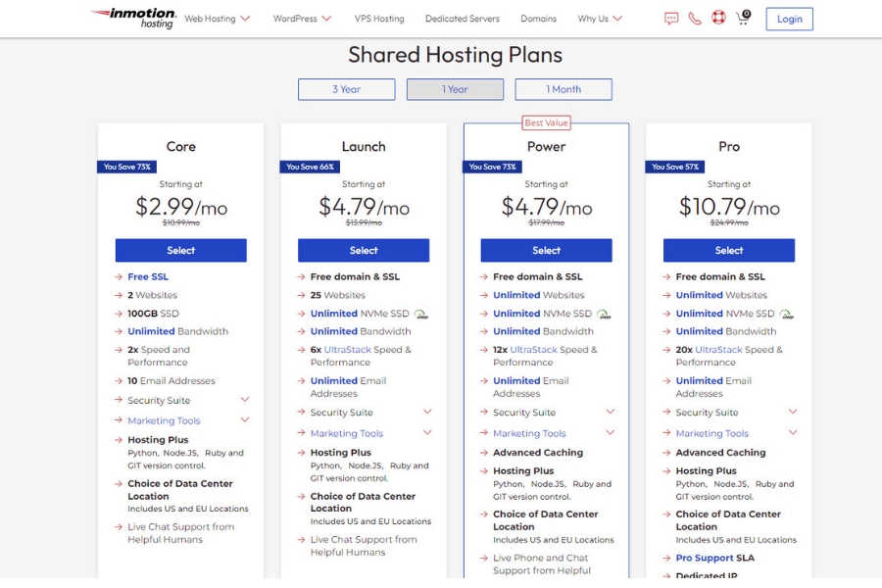
Task: Open the support lifebuoy icon
Action: (718, 18)
